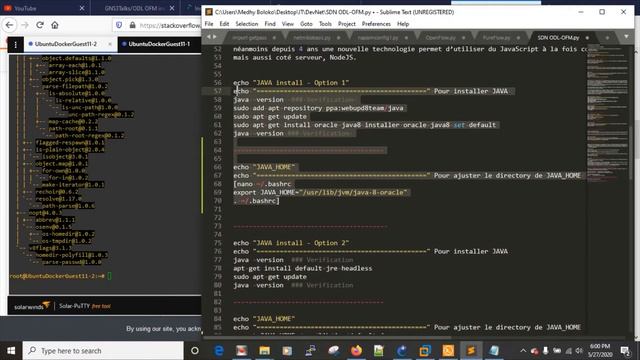
Task: Close the YouTube browser tab
Action: tap(82, 8)
